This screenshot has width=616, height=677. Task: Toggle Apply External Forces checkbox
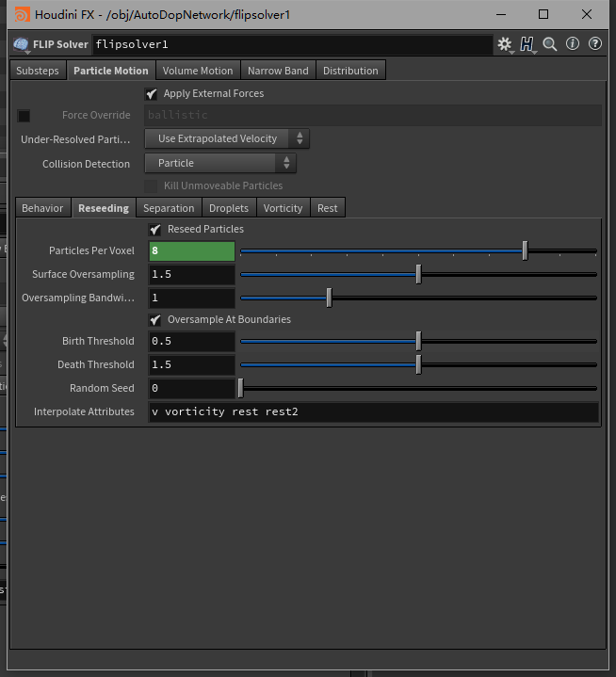point(152,94)
